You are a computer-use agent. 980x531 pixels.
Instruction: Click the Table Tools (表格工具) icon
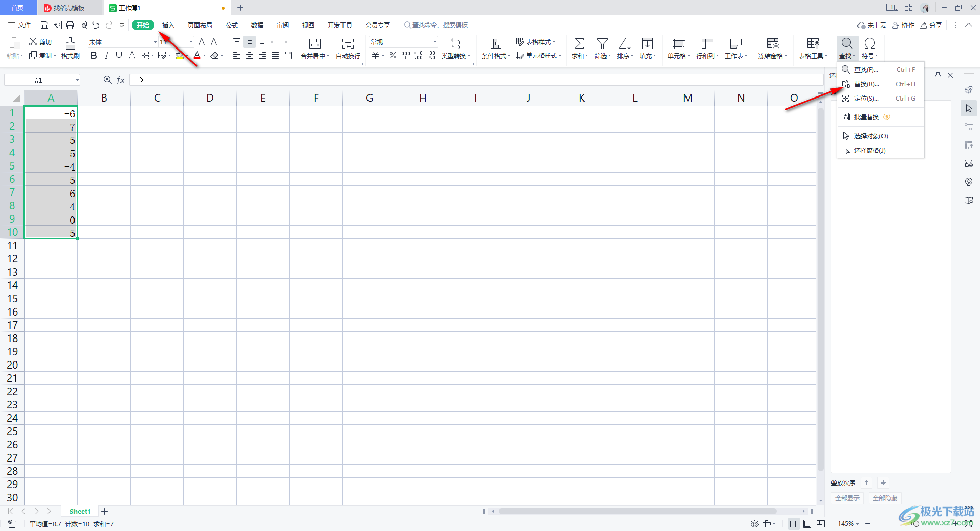coord(813,43)
